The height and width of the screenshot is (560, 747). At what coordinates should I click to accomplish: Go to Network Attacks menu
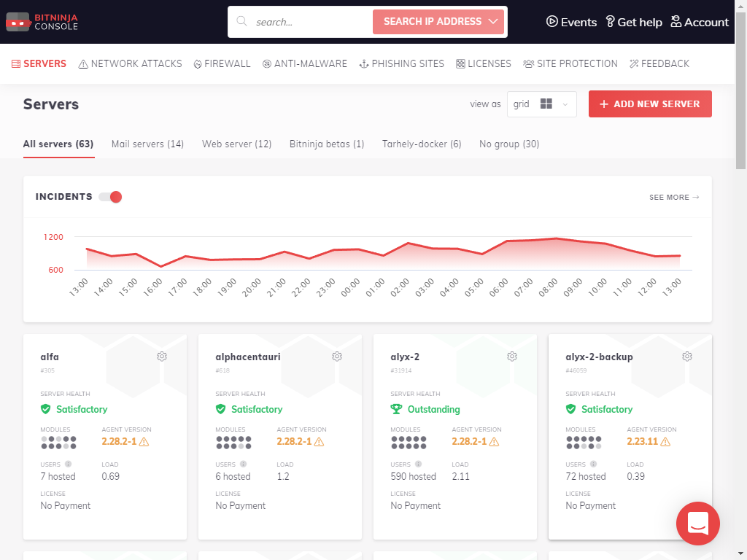(x=130, y=63)
